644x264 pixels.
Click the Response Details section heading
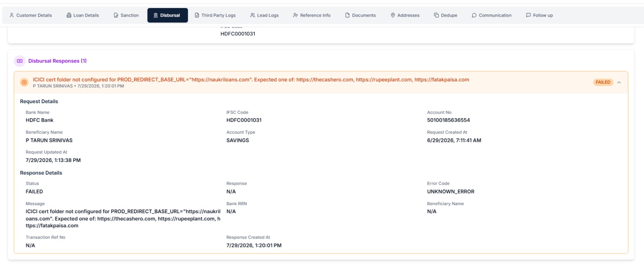pos(41,173)
